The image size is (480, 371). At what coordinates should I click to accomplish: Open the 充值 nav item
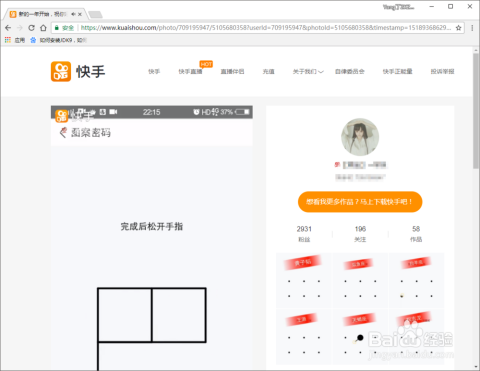coord(268,71)
